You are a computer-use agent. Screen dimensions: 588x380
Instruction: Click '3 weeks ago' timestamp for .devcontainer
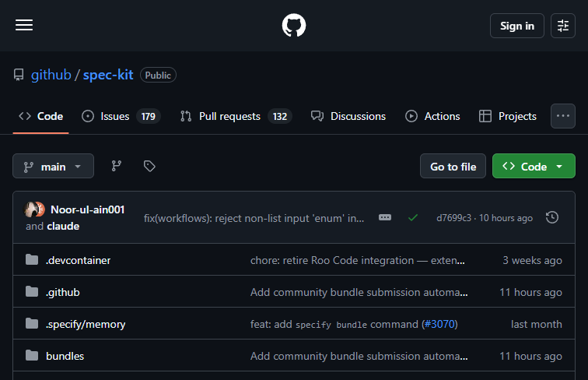click(x=532, y=260)
